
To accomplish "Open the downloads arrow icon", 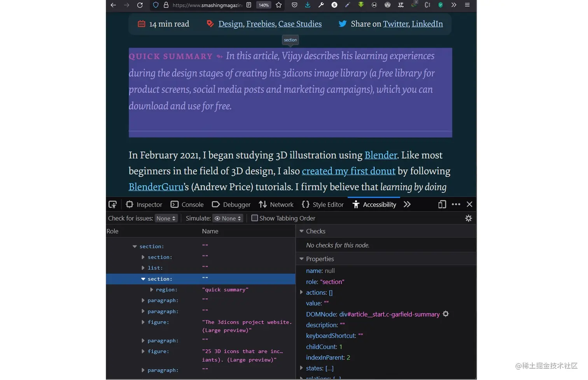I will pyautogui.click(x=308, y=5).
